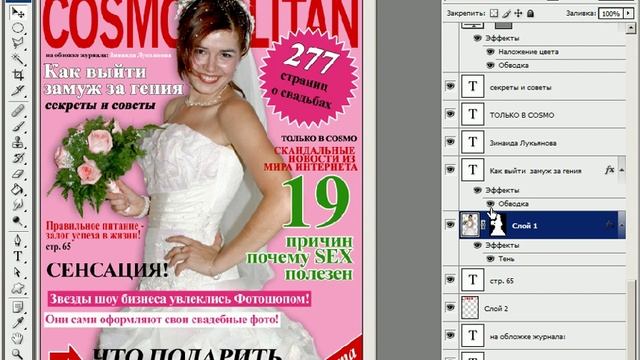This screenshot has height=360, width=640.
Task: Toggle lock transparent pixels
Action: (494, 13)
